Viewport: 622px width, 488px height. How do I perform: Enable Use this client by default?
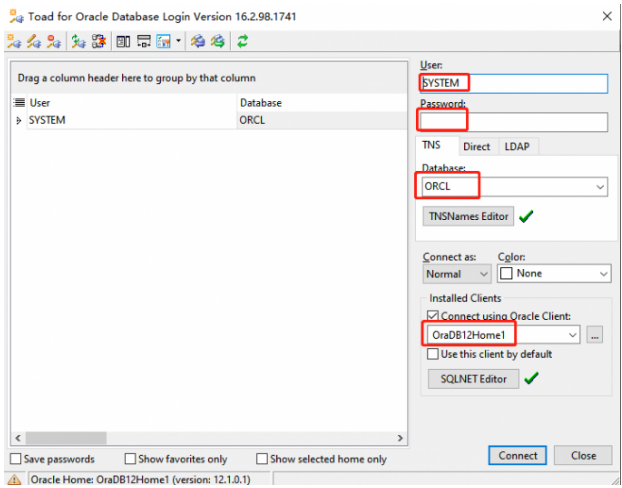433,354
